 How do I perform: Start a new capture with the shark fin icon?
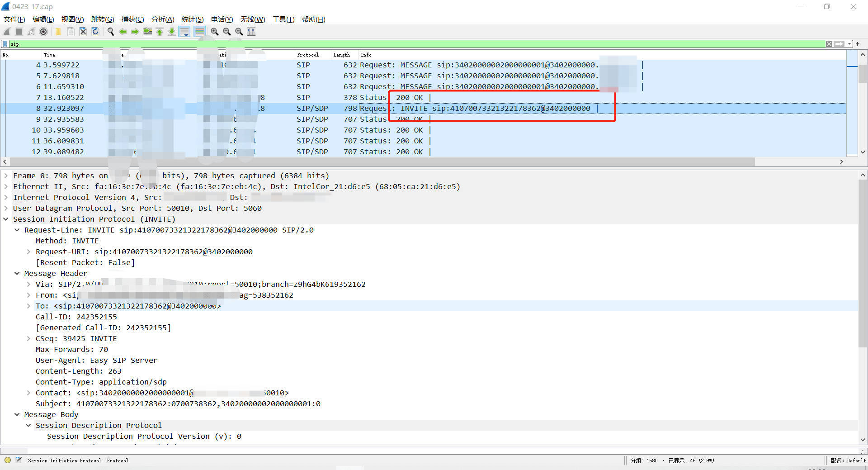click(7, 32)
